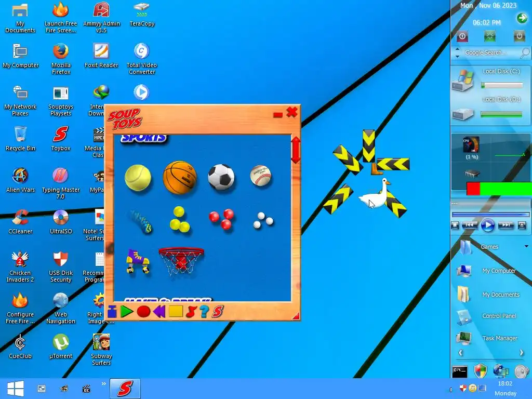532x399 pixels.
Task: Open Total Video Converter icon
Action: 141,59
